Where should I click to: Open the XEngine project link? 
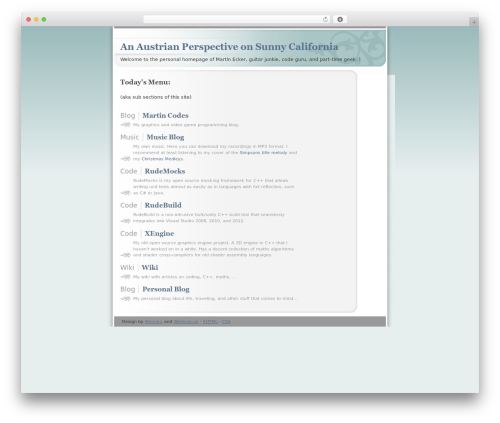(159, 233)
